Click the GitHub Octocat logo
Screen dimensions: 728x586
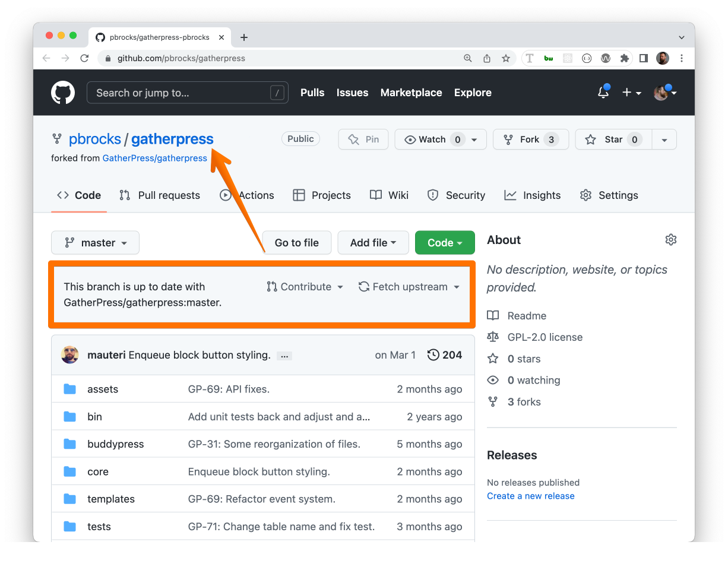pos(63,93)
